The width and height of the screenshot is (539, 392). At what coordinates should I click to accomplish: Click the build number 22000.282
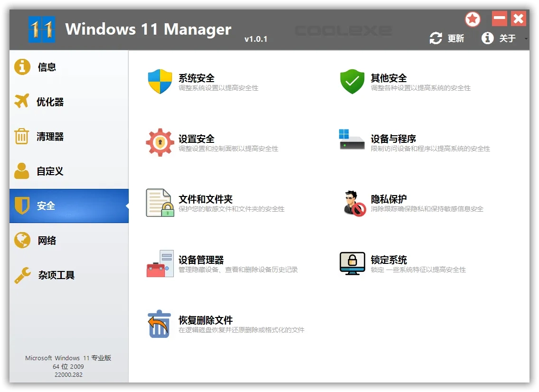(68, 375)
